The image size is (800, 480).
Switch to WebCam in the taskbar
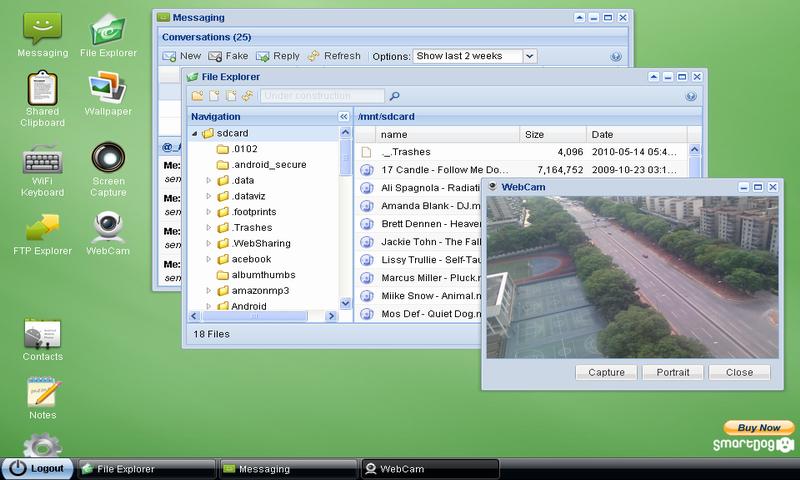[x=428, y=468]
